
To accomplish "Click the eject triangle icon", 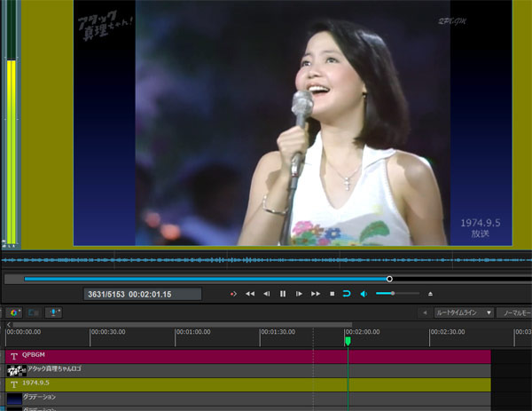I will click(430, 294).
